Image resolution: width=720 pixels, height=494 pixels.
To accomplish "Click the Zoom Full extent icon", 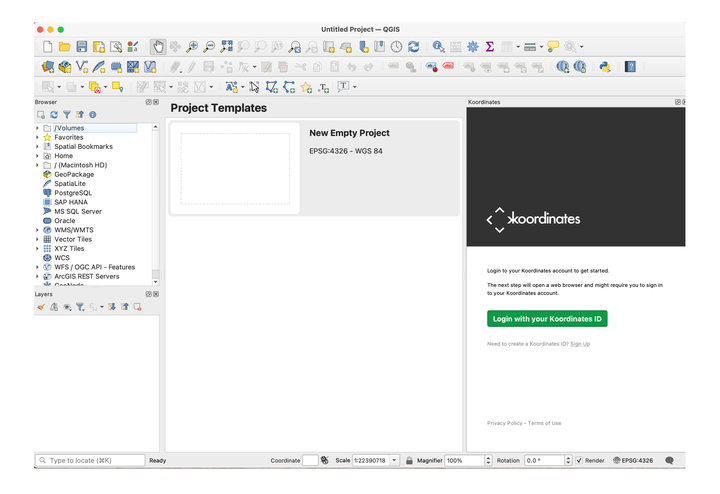I will 226,46.
